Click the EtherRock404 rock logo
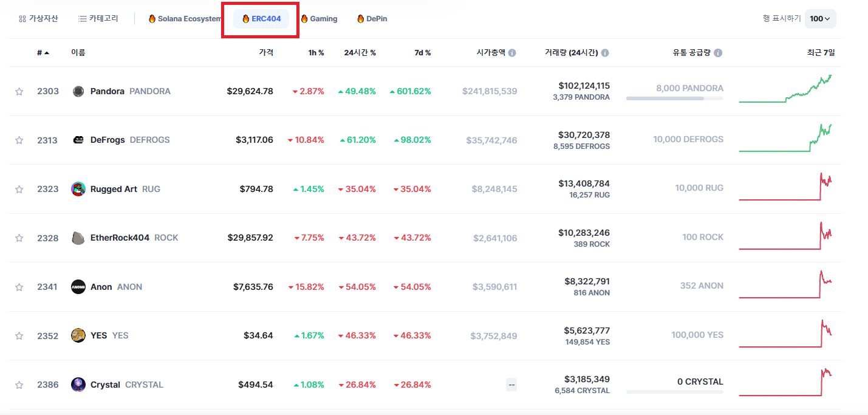 point(78,238)
